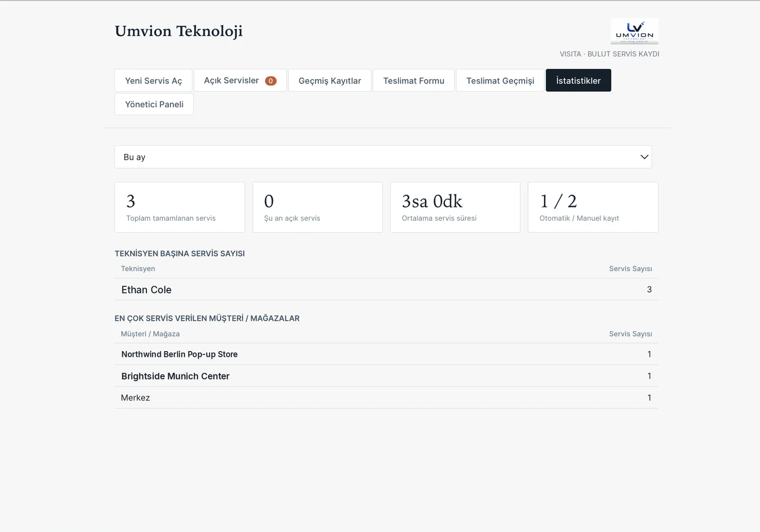Viewport: 760px width, 532px height.
Task: Select the Merkez customer row
Action: pos(386,398)
